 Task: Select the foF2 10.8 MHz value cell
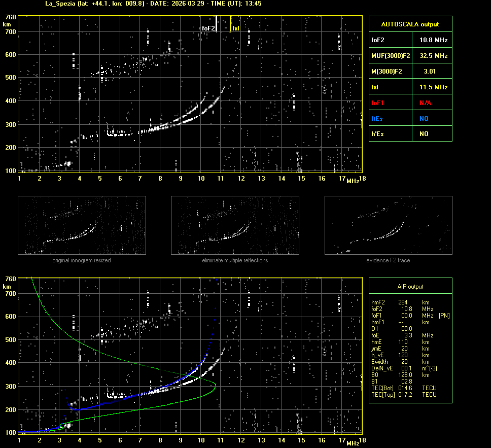pyautogui.click(x=433, y=40)
